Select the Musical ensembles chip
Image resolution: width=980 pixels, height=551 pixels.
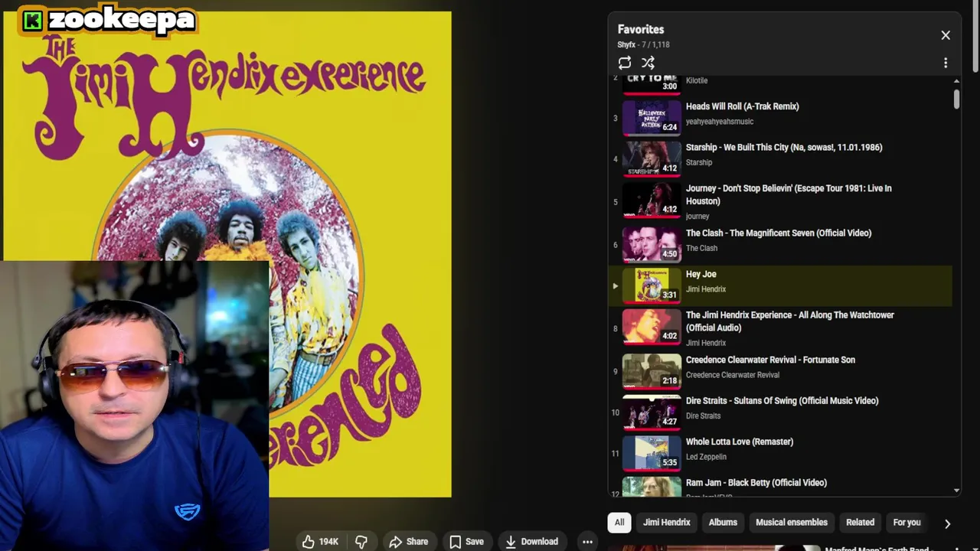click(x=792, y=522)
